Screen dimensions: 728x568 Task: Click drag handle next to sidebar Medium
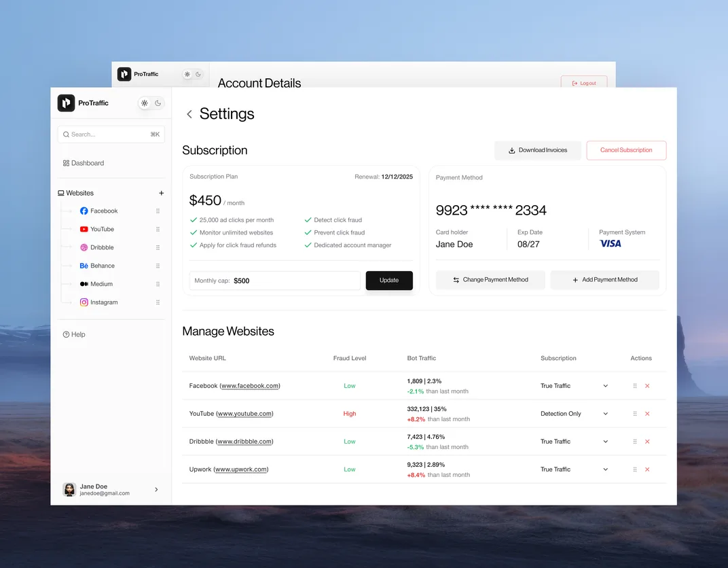click(158, 284)
